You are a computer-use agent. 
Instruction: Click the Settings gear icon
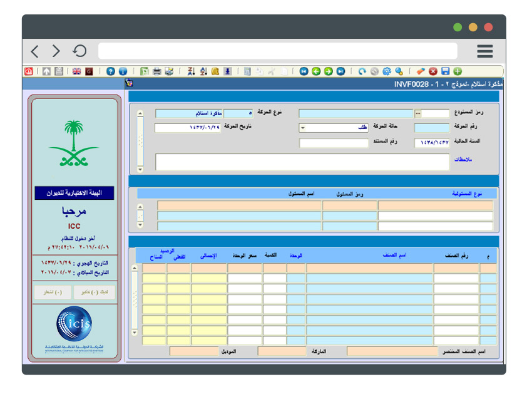coord(386,71)
